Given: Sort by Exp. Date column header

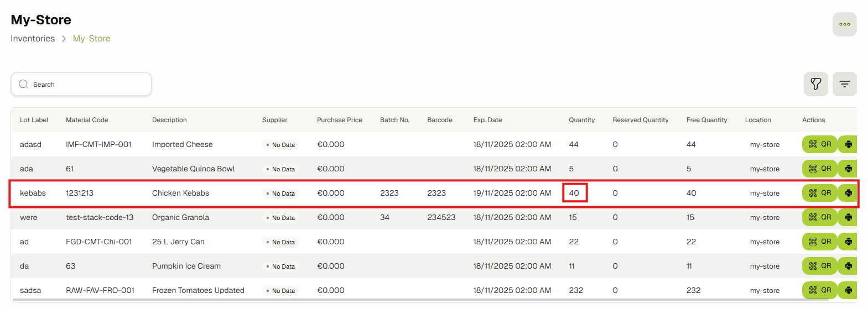Looking at the screenshot, I should 487,120.
